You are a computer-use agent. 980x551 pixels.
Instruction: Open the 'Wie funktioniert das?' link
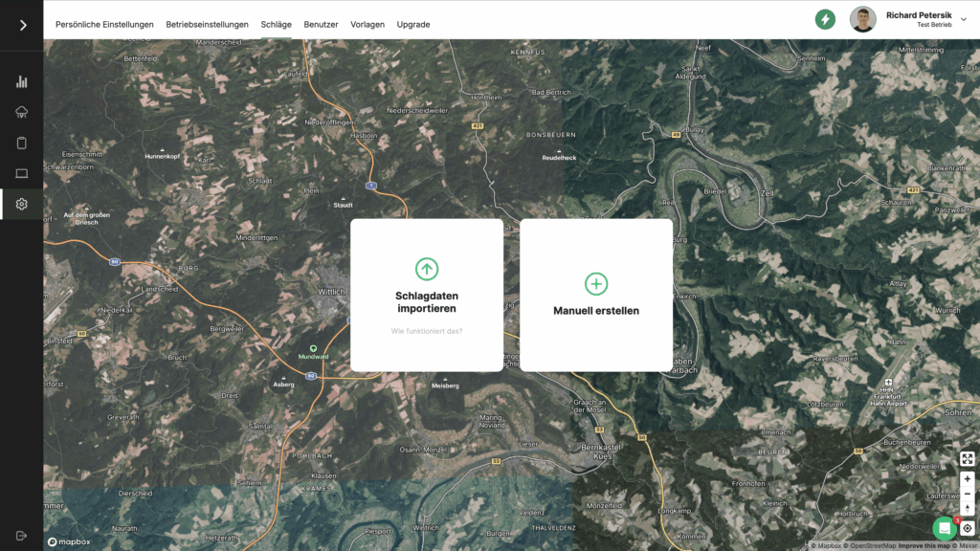tap(426, 332)
